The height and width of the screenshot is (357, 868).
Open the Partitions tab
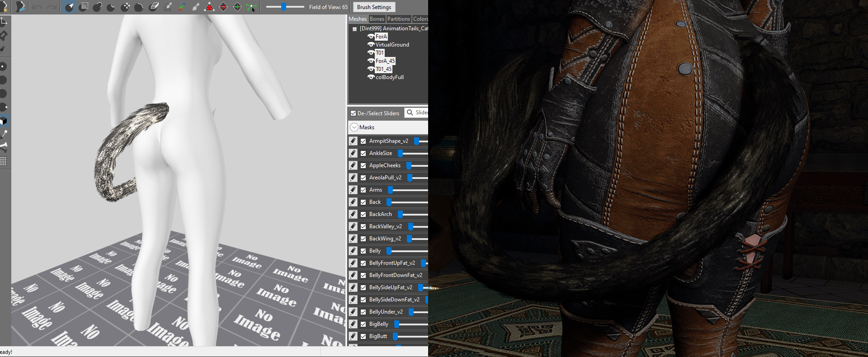(398, 19)
